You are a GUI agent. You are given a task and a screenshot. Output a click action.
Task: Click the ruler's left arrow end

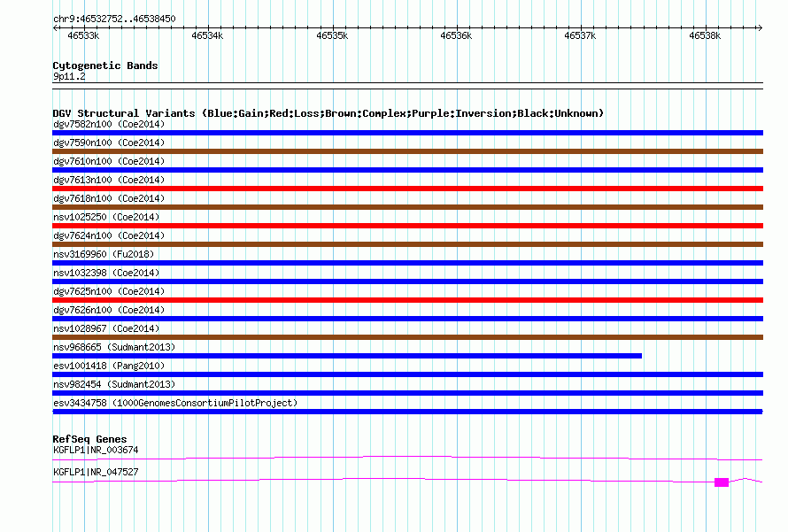coord(56,27)
